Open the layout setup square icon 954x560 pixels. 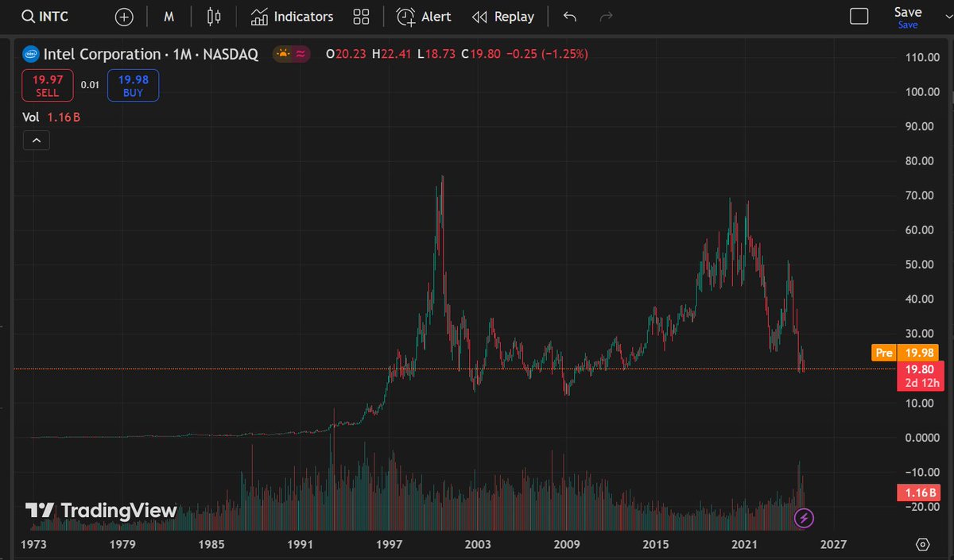(x=859, y=17)
